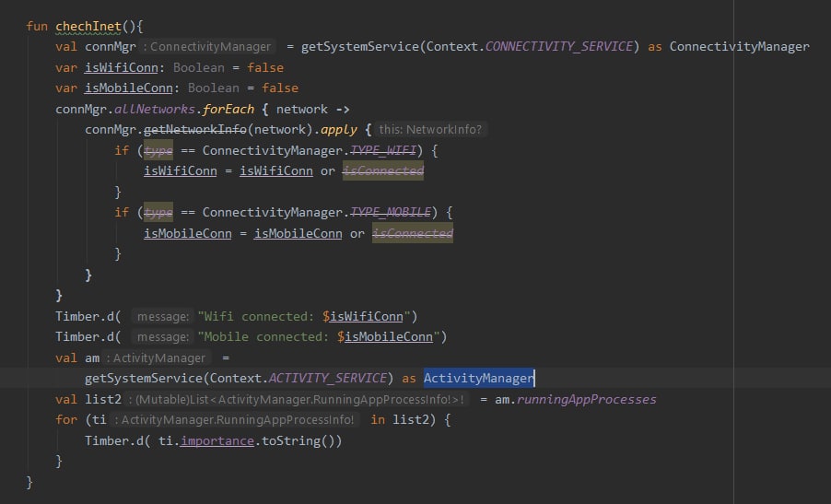Click "list2" in the for loop header
The width and height of the screenshot is (831, 504).
tap(410, 420)
